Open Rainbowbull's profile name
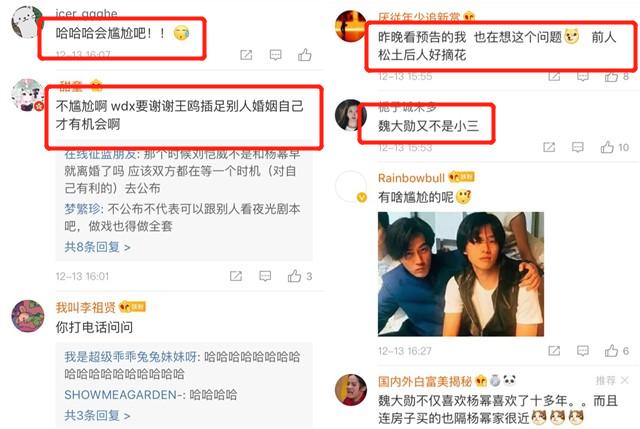Viewport: 640px width, 429px height. click(x=411, y=178)
